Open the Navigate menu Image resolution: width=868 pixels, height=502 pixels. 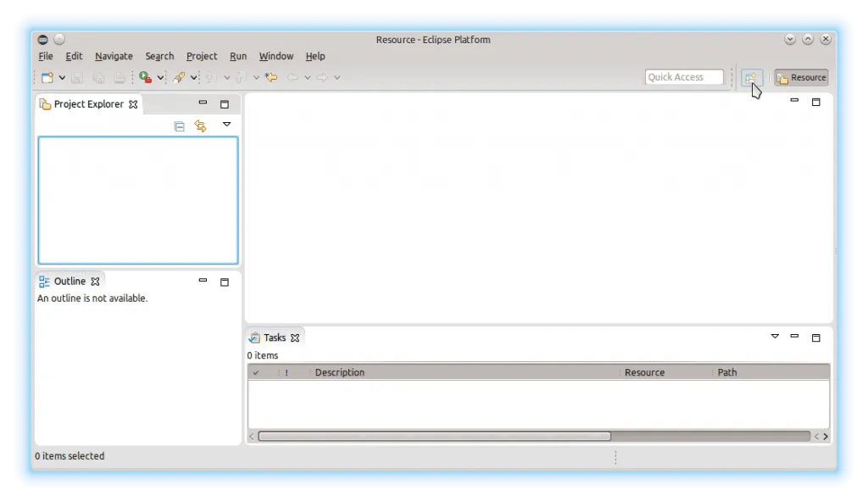(114, 56)
